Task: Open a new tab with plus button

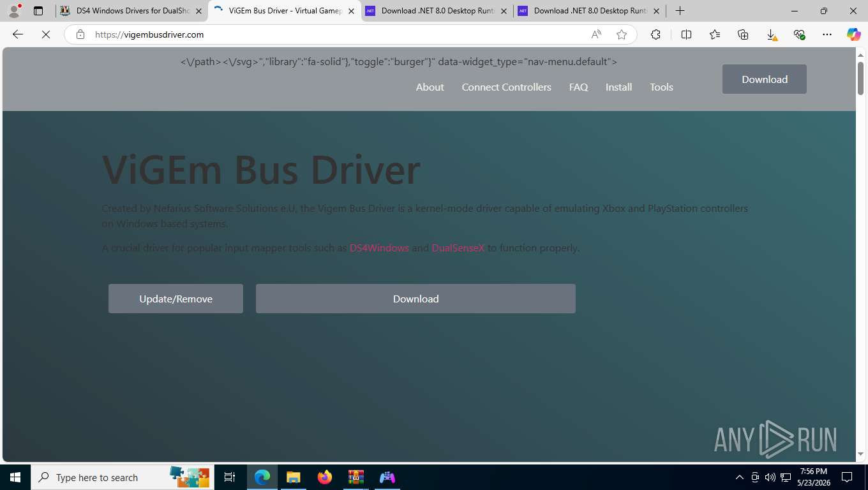Action: pos(680,11)
